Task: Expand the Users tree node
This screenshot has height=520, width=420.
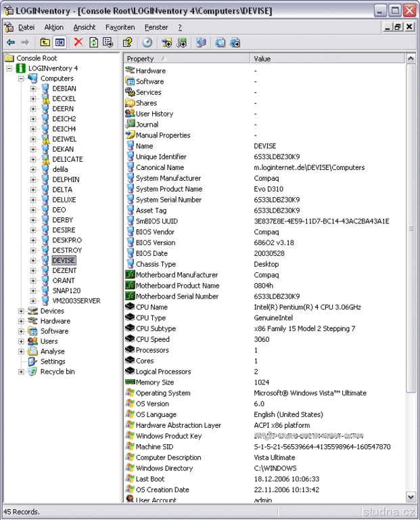Action: click(x=21, y=341)
